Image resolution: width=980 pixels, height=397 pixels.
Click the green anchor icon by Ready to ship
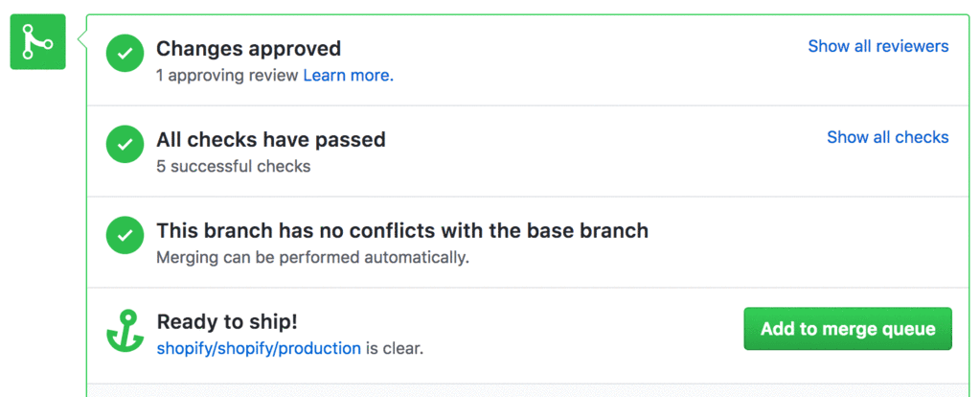(125, 330)
